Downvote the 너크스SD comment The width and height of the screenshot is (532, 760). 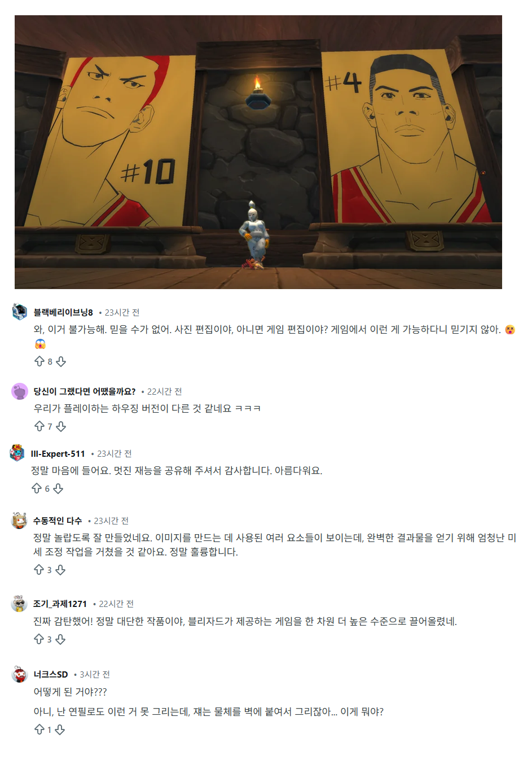pos(60,730)
